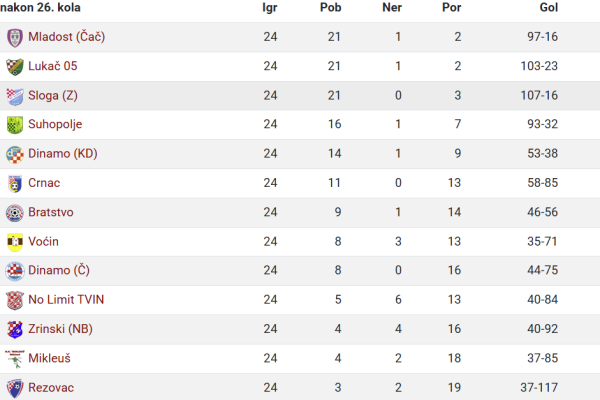Click the Pob column header

click(x=331, y=8)
